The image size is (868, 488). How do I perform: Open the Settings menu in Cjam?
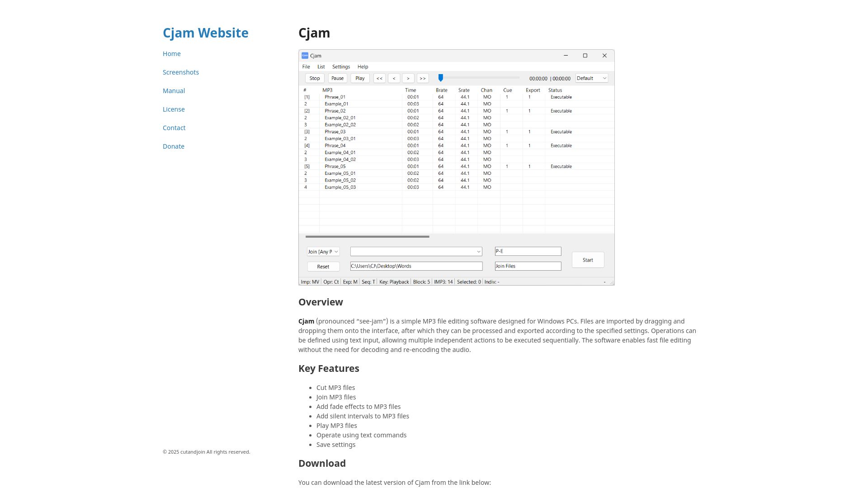(341, 67)
